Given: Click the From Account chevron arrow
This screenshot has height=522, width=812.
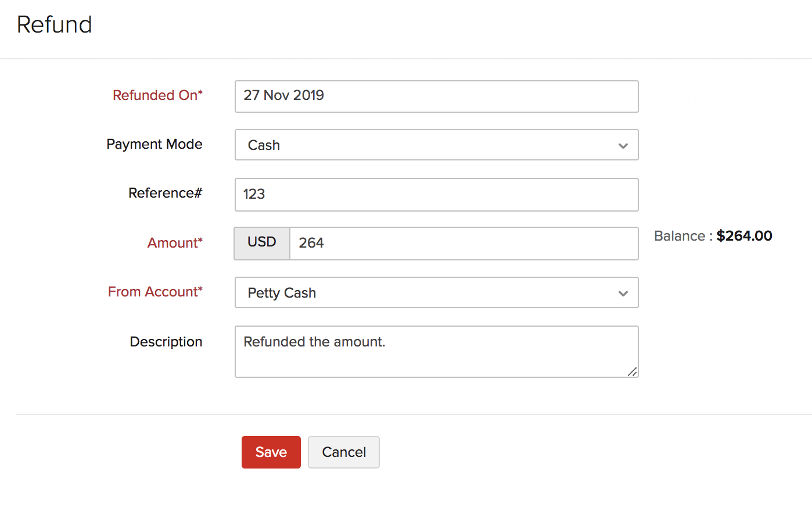Looking at the screenshot, I should coord(623,293).
